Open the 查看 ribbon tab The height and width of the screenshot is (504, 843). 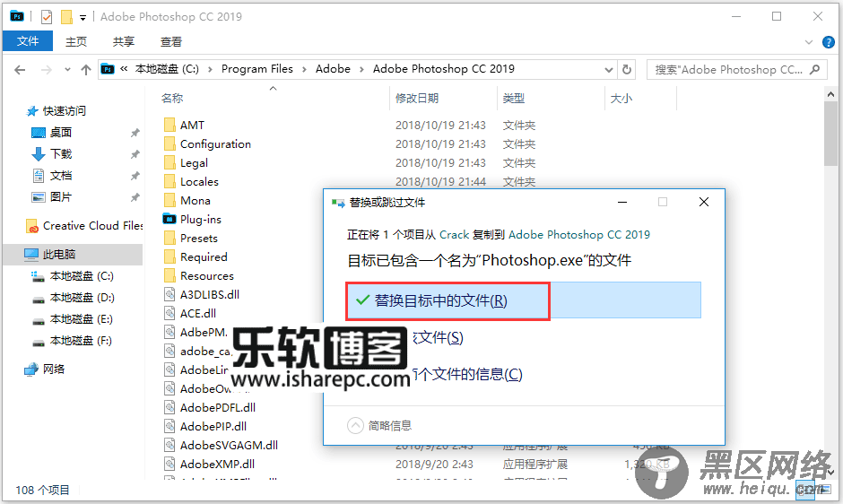(171, 41)
